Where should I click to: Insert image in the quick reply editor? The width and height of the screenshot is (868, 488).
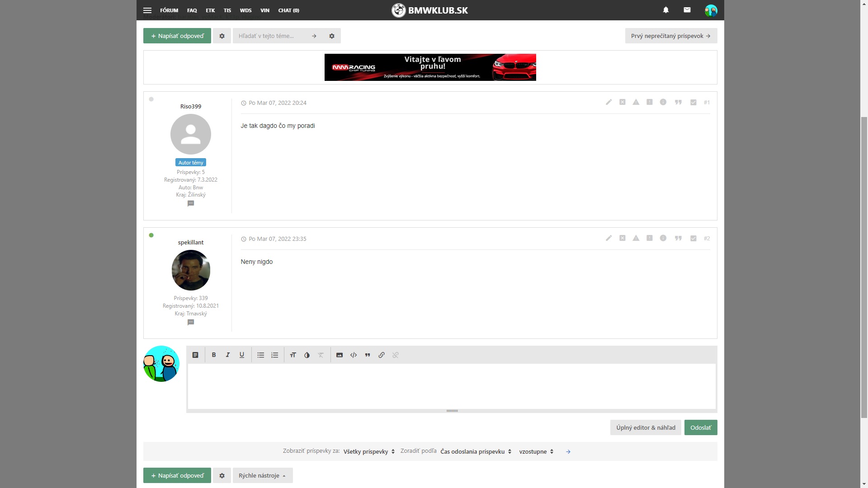click(x=340, y=355)
